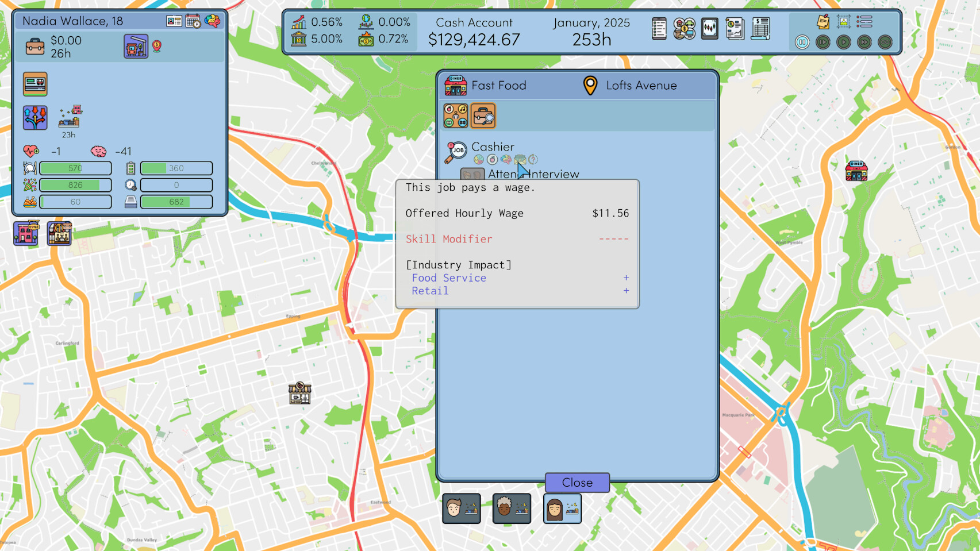Open the dollar ledger spreadsheet icon
This screenshot has width=980, height=551.
pos(760,28)
